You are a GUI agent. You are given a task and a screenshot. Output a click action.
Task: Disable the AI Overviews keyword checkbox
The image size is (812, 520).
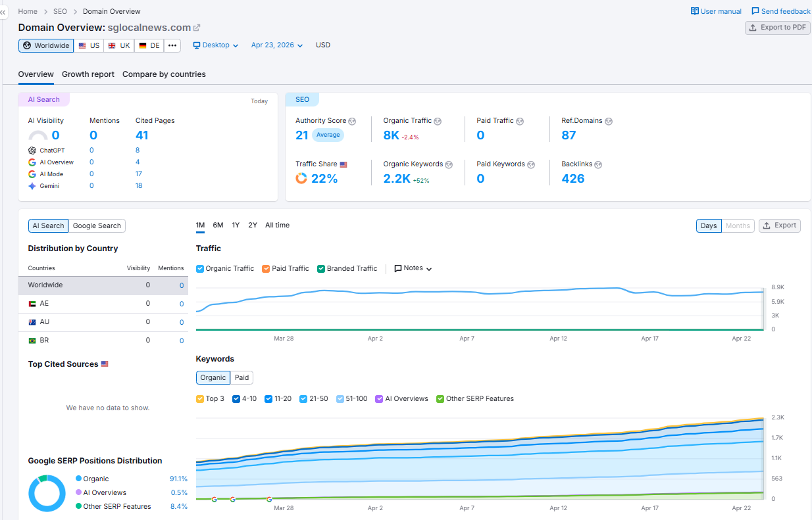[x=379, y=398]
